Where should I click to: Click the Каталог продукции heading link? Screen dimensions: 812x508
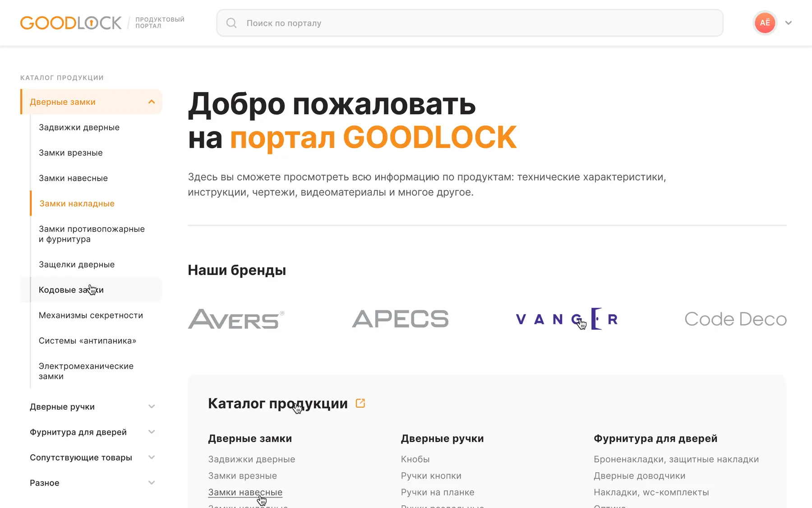pos(278,403)
